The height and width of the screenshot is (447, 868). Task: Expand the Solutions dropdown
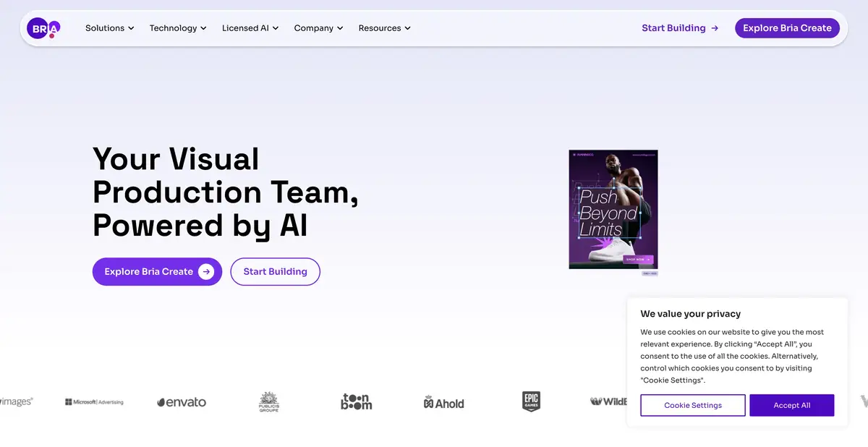point(110,28)
